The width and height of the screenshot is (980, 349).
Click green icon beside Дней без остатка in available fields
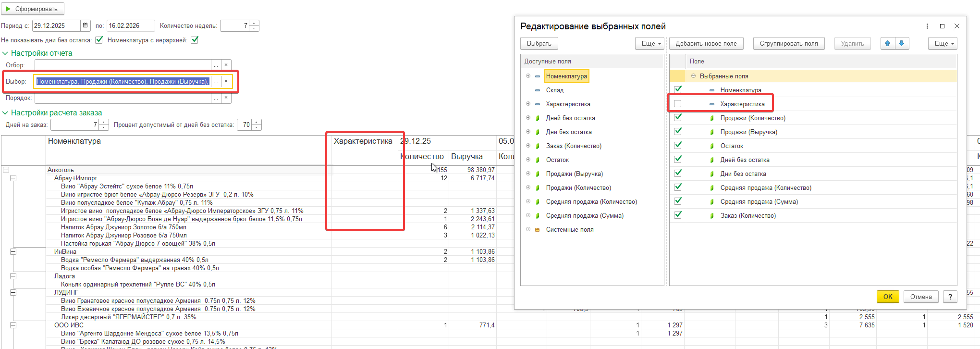click(x=538, y=118)
